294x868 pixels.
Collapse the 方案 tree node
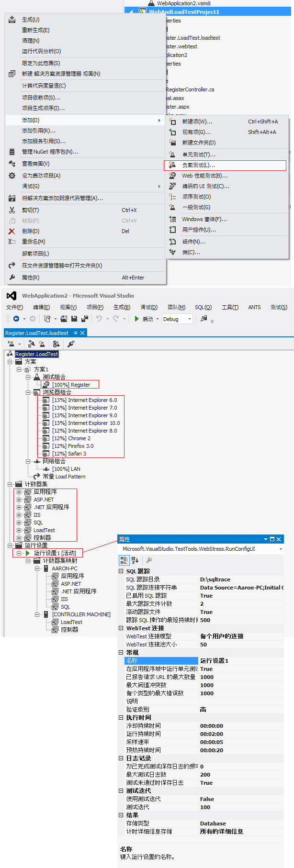pos(10,362)
